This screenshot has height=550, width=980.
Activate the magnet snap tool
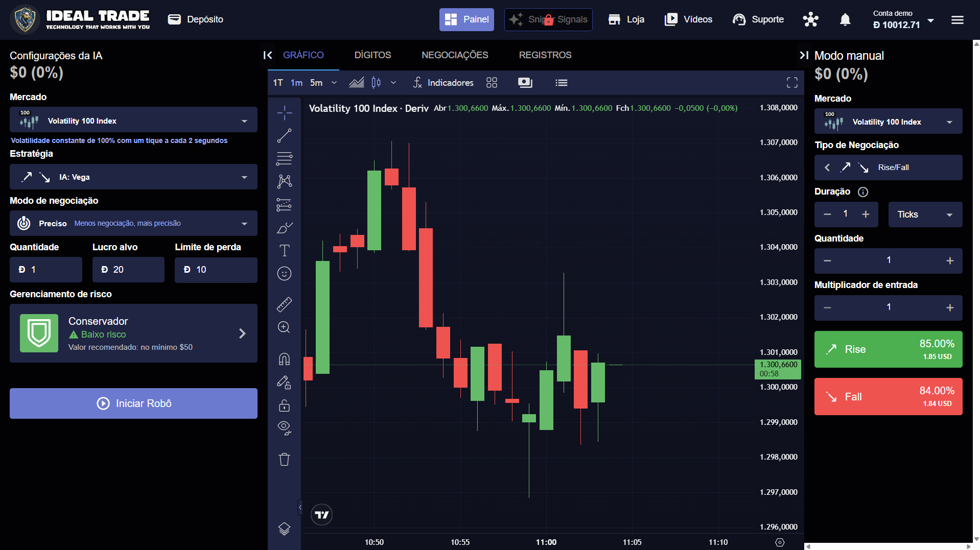[x=284, y=359]
